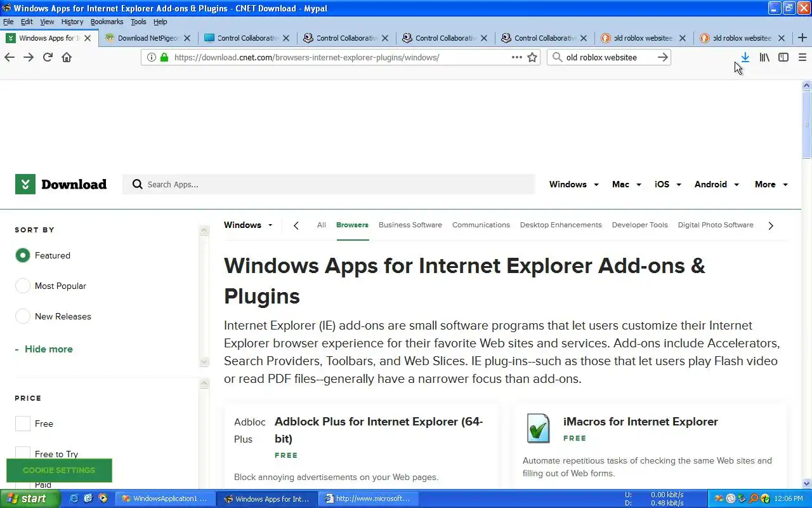This screenshot has width=812, height=508.
Task: Select the Digital Photo Software category
Action: [x=716, y=225]
